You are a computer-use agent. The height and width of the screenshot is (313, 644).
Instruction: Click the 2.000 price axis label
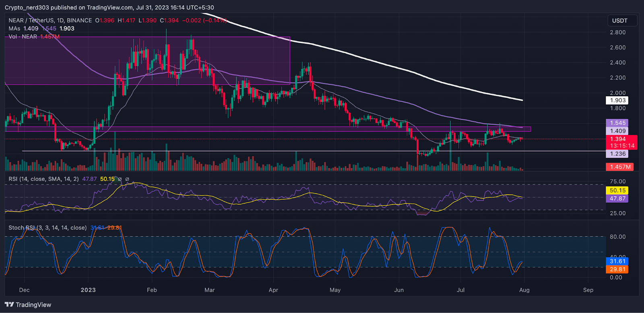pos(618,93)
